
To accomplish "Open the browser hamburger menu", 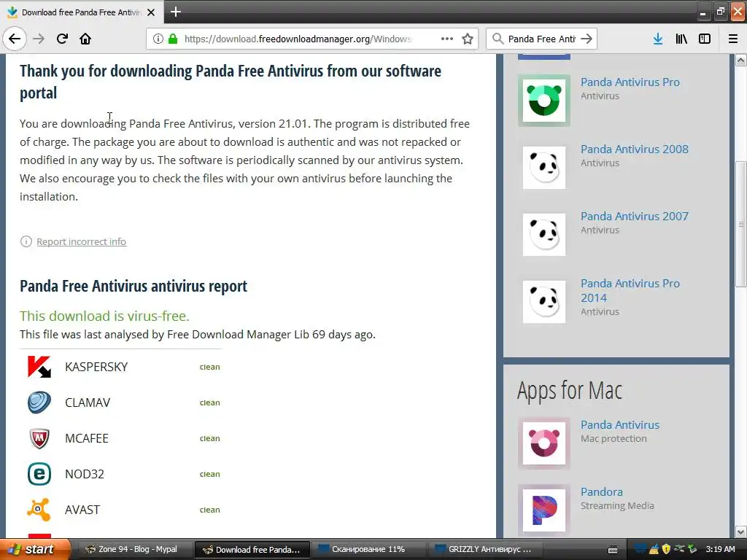I will [733, 39].
